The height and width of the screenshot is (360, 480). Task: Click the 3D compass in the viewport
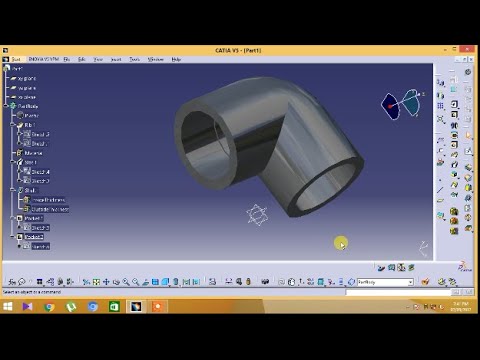[402, 104]
